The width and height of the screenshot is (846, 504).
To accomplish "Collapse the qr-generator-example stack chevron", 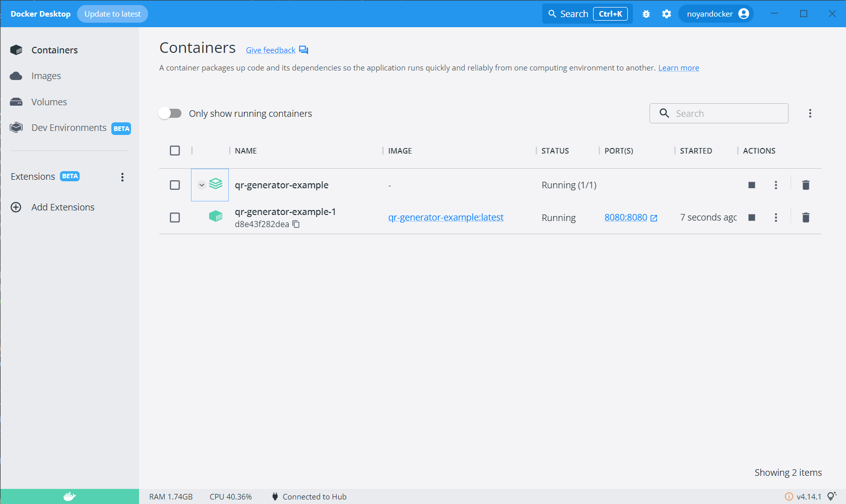I will [x=202, y=185].
